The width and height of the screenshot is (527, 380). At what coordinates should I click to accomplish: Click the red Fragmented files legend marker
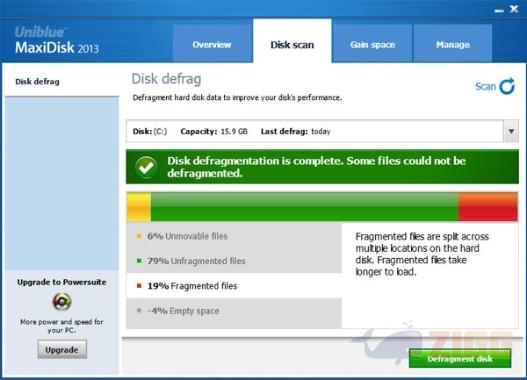pyautogui.click(x=139, y=286)
